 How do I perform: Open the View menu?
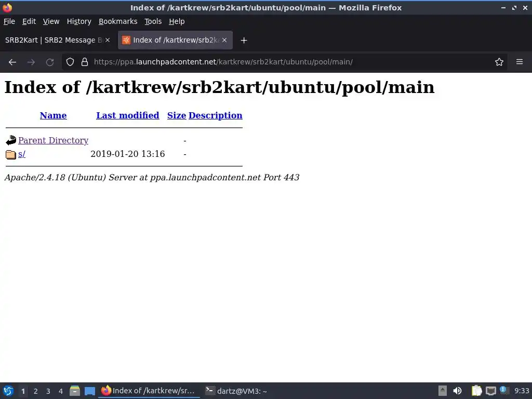click(51, 21)
